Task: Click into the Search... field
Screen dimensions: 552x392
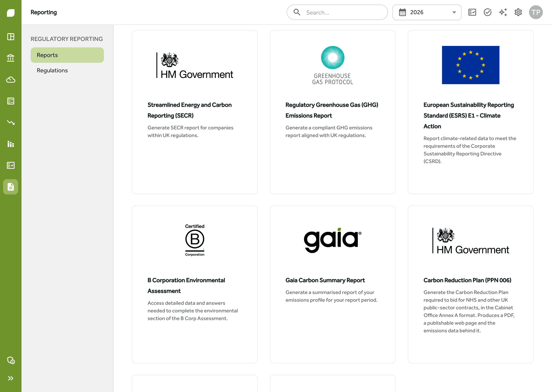Action: point(337,12)
